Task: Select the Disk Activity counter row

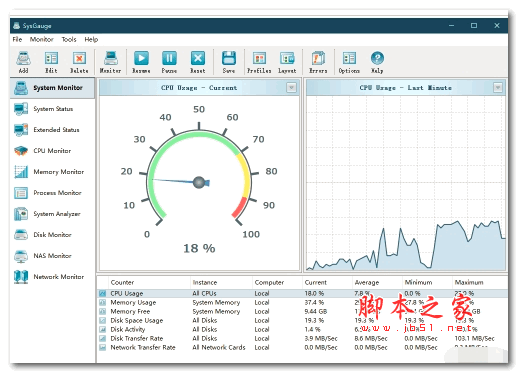Action: click(303, 329)
